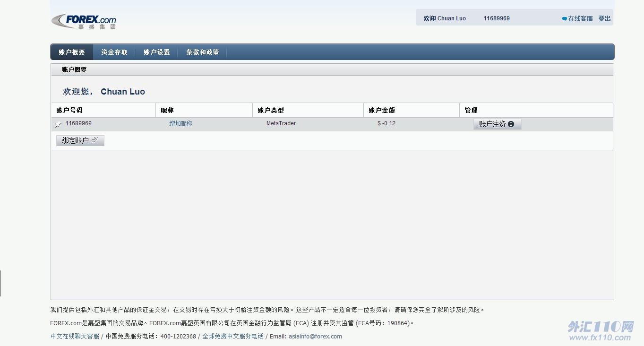Screen dimensions: 644x346
Task: Click the 昵称 column header
Action: click(x=167, y=110)
